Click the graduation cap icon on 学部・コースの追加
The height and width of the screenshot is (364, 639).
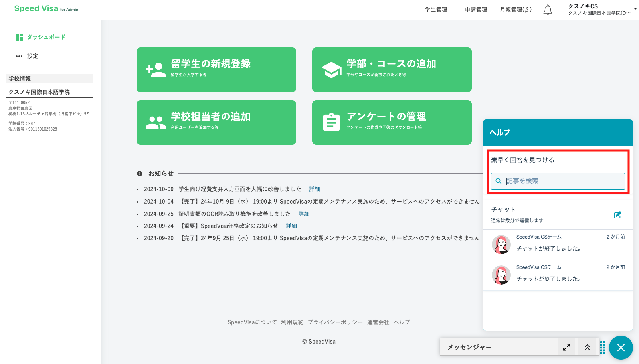(331, 70)
